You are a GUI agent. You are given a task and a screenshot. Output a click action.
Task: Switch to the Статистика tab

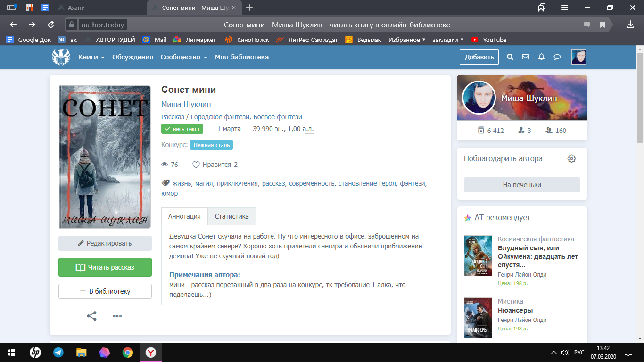pyautogui.click(x=231, y=216)
